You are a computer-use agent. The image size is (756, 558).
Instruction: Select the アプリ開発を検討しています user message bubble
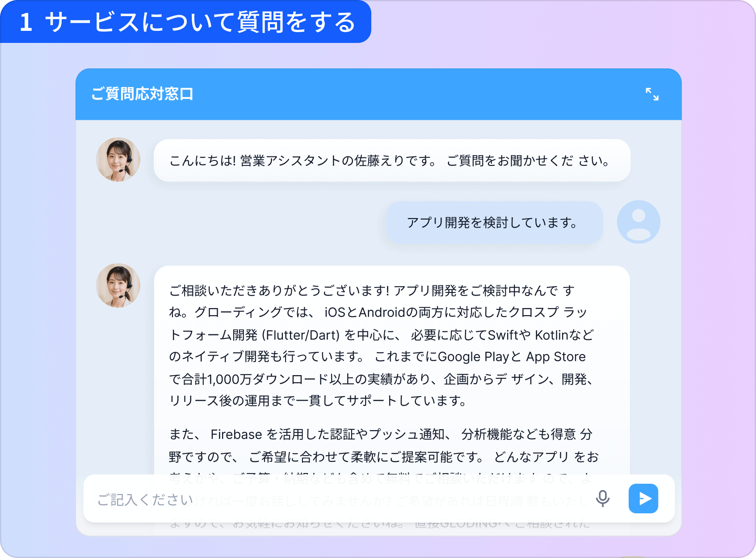coord(494,222)
